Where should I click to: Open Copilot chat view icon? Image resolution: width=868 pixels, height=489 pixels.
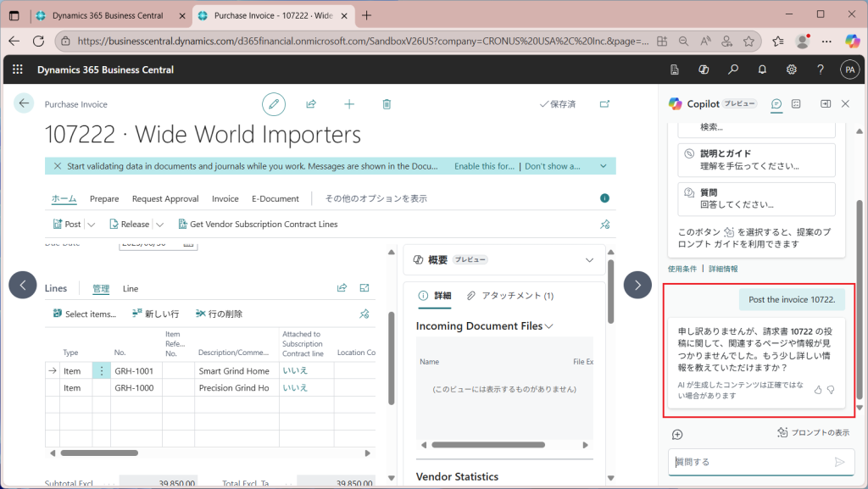point(776,104)
